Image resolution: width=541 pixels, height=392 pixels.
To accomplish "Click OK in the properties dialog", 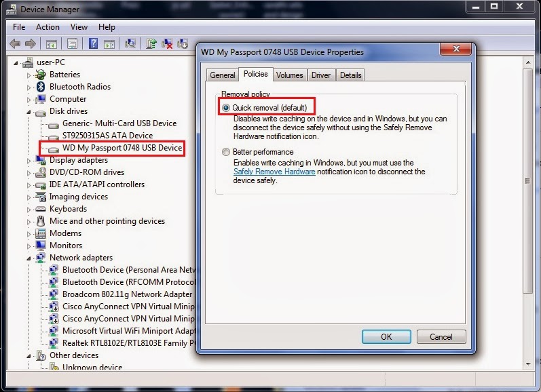I will pyautogui.click(x=386, y=337).
